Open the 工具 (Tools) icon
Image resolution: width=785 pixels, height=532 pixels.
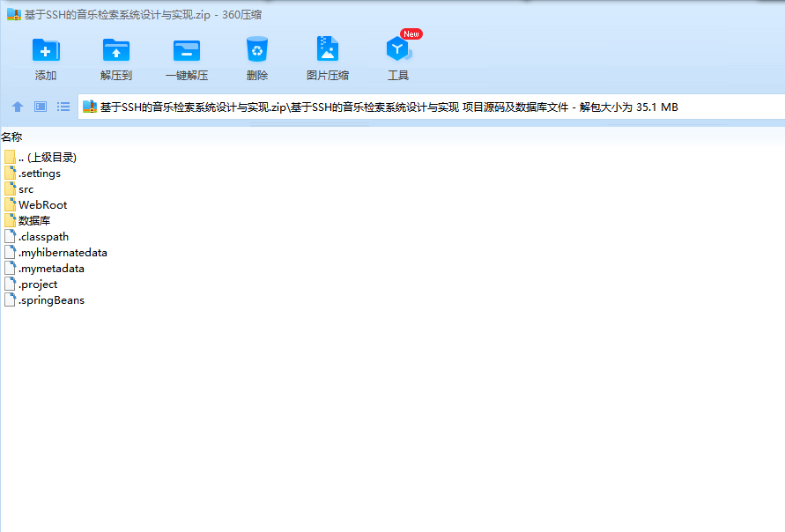(x=398, y=49)
